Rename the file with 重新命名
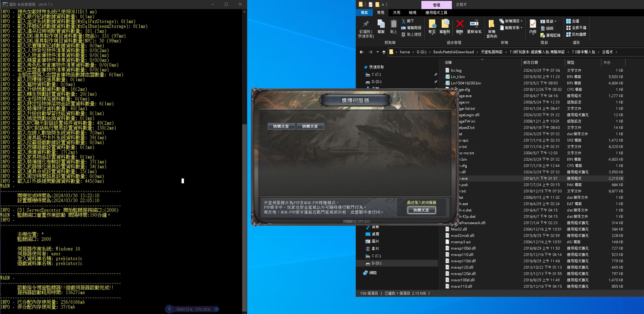The image size is (644, 314). tap(474, 27)
